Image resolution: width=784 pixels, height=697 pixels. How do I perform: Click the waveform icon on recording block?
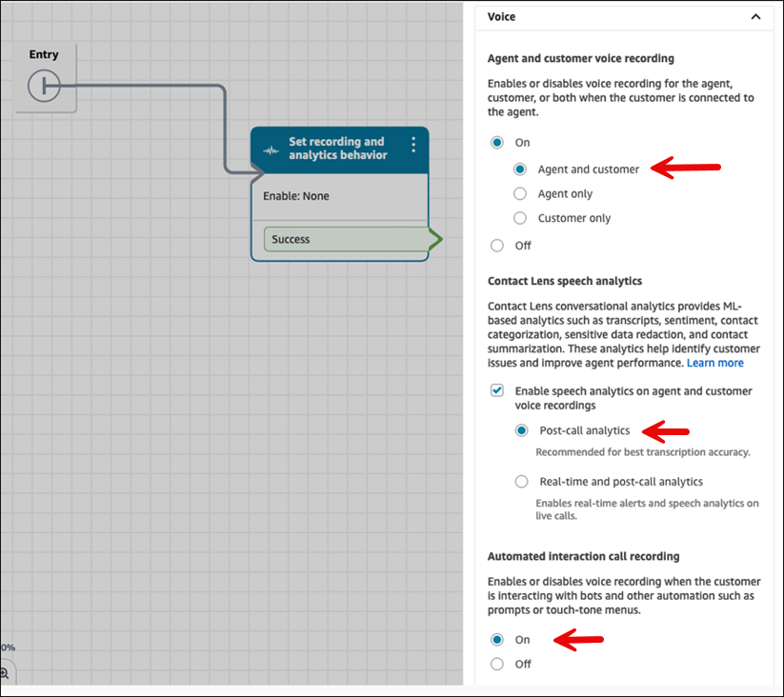click(271, 149)
